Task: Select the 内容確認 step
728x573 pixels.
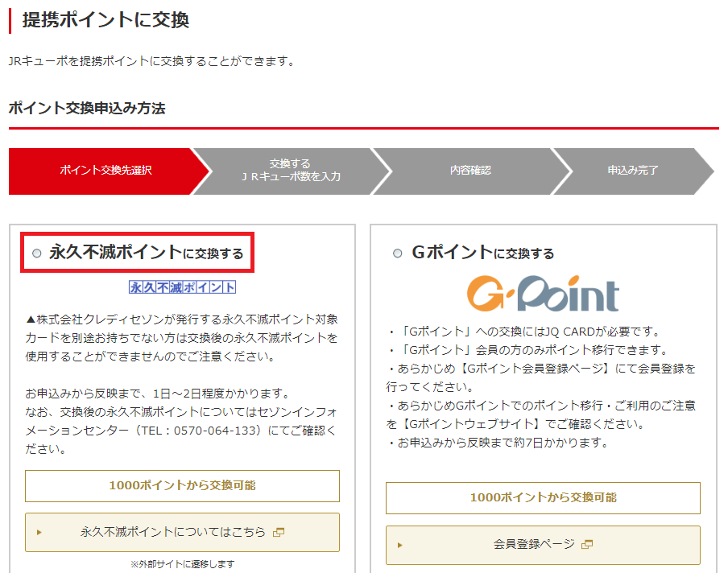Action: pos(470,171)
